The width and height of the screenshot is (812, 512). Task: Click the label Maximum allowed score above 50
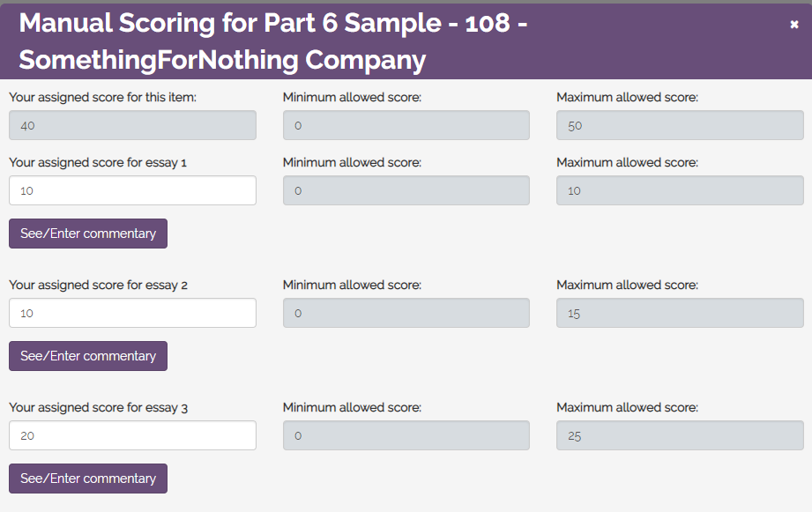click(621, 97)
